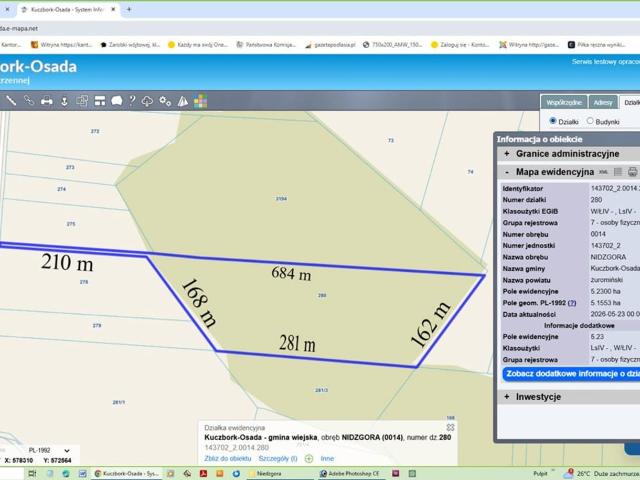
Task: Click the triangular pyramid toolbar icon
Action: (x=183, y=101)
